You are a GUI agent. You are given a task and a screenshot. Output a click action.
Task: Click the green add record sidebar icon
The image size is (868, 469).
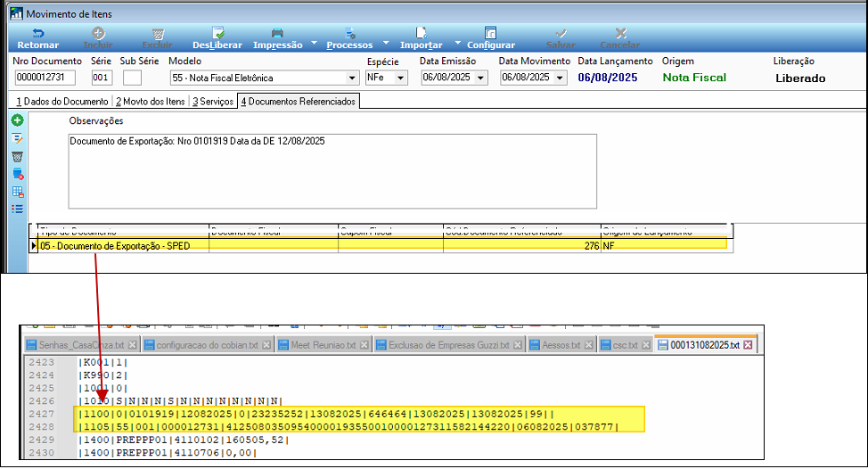tap(17, 120)
